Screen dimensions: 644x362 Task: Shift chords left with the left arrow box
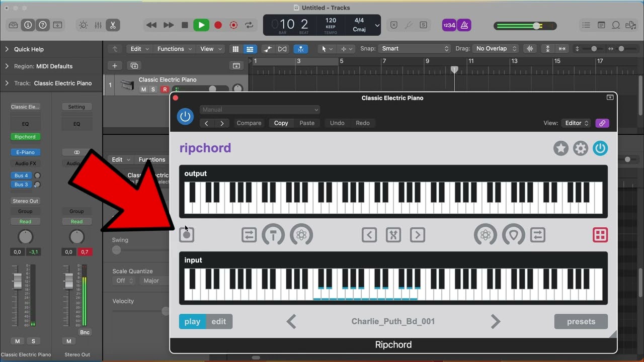point(369,235)
